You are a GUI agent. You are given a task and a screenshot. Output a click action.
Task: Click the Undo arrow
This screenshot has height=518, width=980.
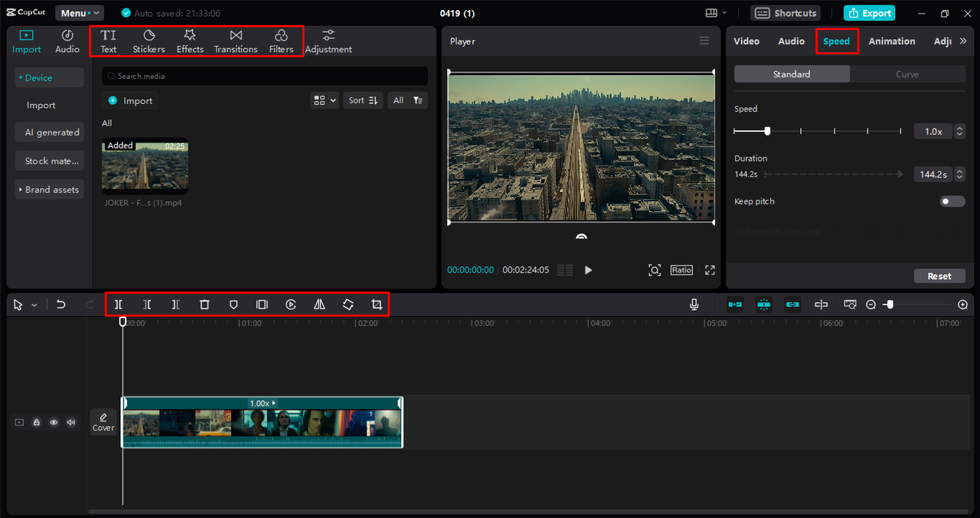click(x=61, y=305)
